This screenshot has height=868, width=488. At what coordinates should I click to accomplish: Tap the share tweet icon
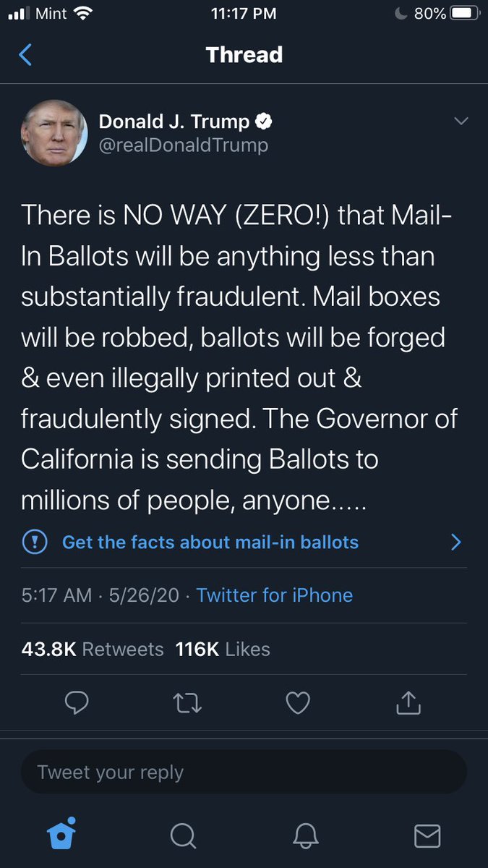tap(408, 702)
